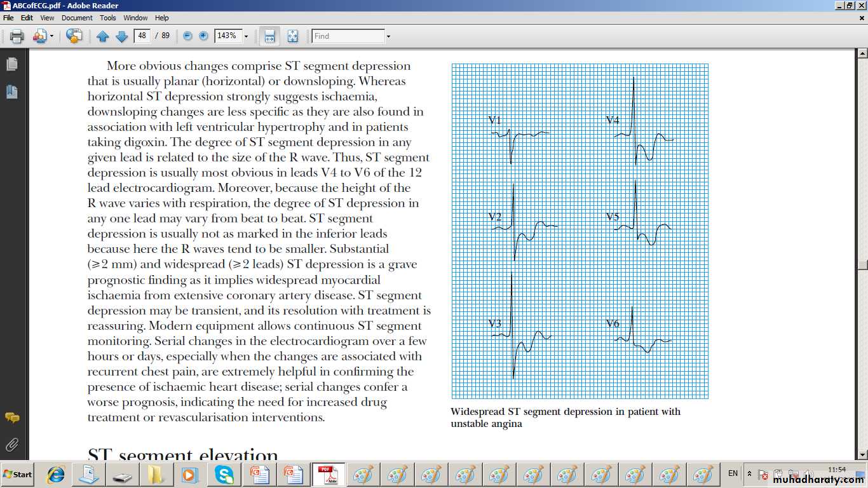Viewport: 868px width, 488px height.
Task: Go to previous page with up arrow
Action: tap(103, 36)
